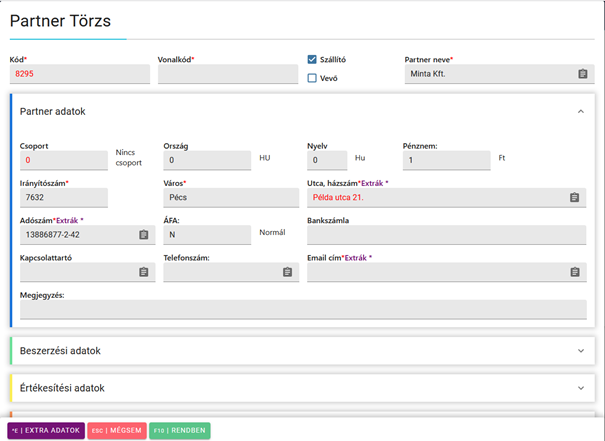The image size is (605, 441).
Task: Click clipboard icon in Utca, házszám field
Action: tap(574, 198)
